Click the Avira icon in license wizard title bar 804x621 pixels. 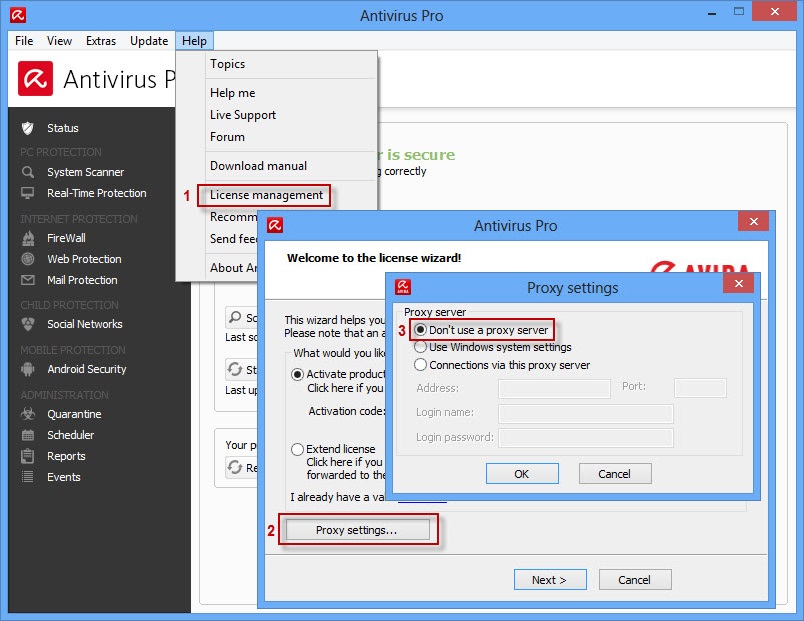coord(275,225)
